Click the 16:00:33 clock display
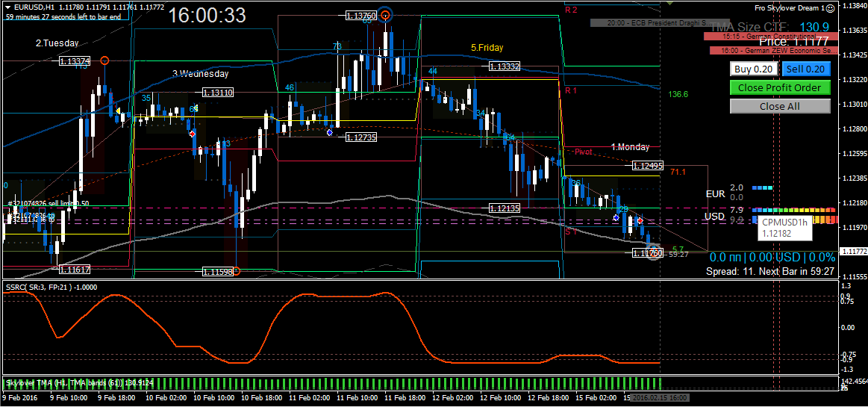Screen dimensions: 868x407 coord(207,15)
